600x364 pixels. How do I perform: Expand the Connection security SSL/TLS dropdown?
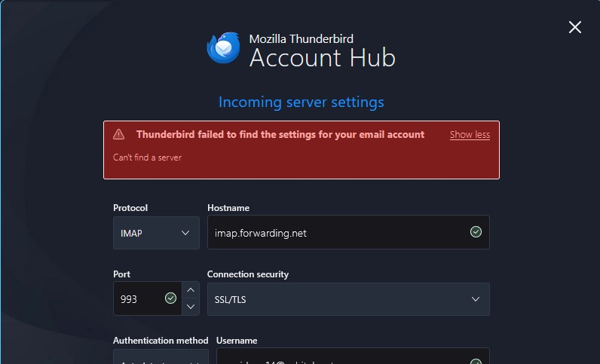click(348, 299)
